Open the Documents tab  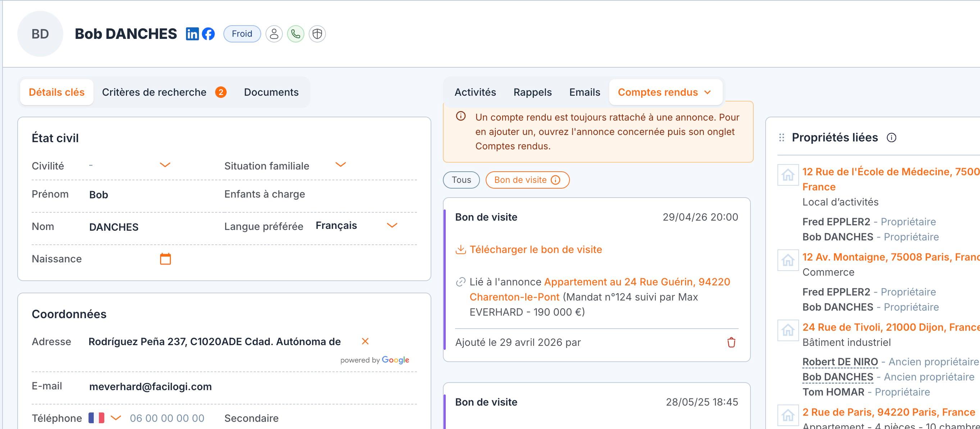point(271,92)
